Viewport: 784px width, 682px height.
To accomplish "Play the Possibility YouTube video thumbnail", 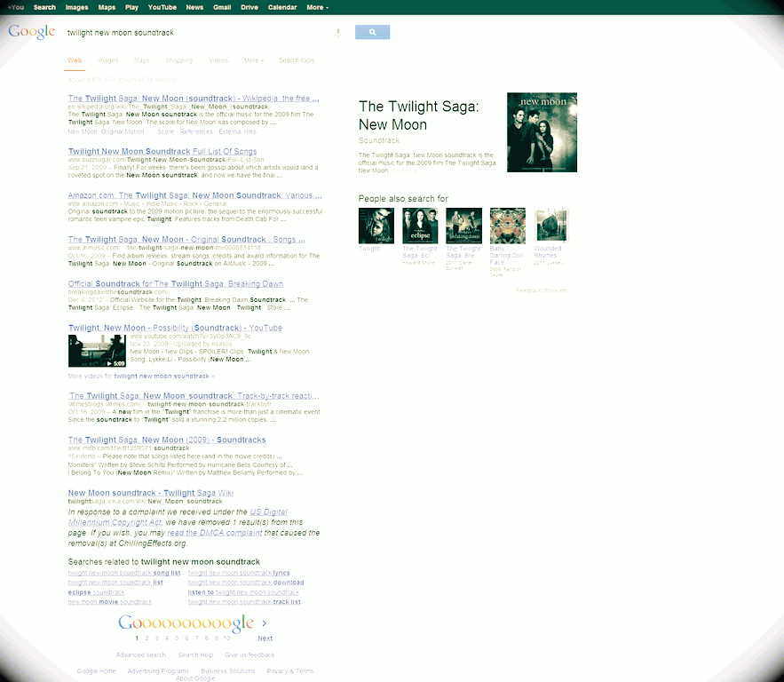I will pyautogui.click(x=97, y=351).
